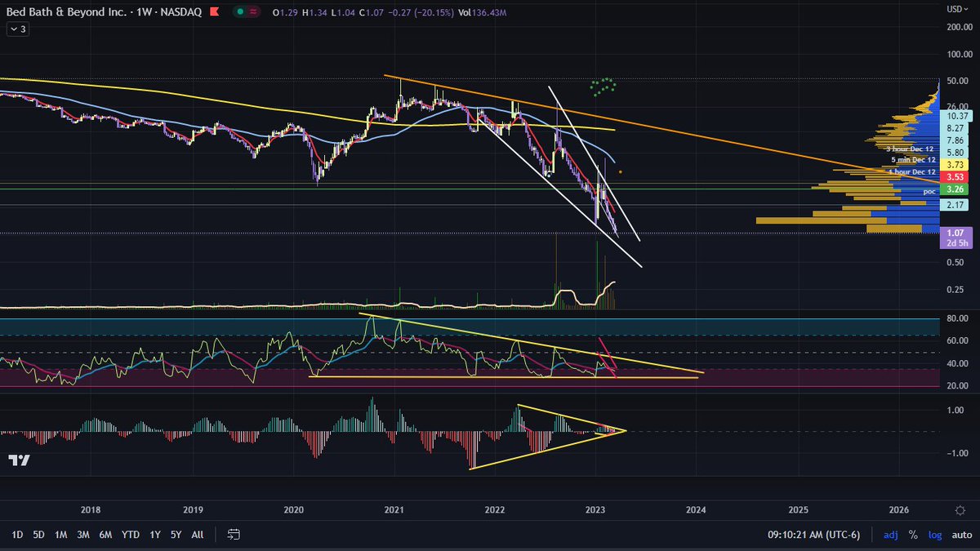Select the 1D time range
The image size is (980, 551).
coord(17,535)
